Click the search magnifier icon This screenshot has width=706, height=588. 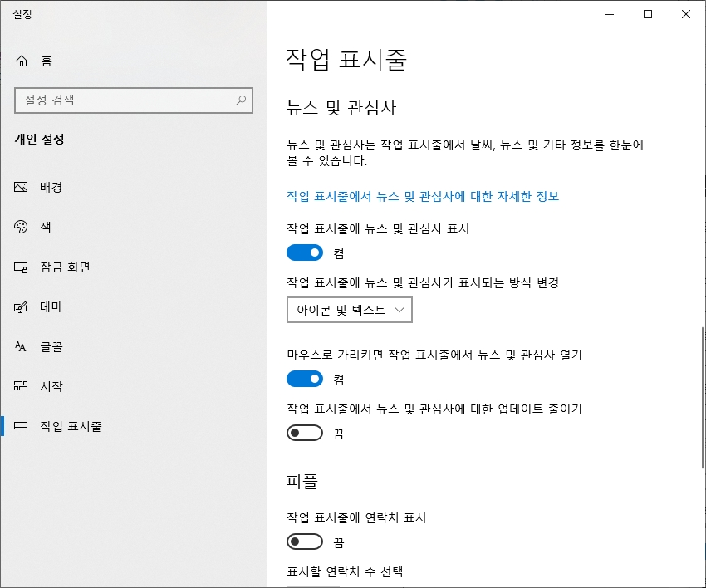click(x=240, y=100)
